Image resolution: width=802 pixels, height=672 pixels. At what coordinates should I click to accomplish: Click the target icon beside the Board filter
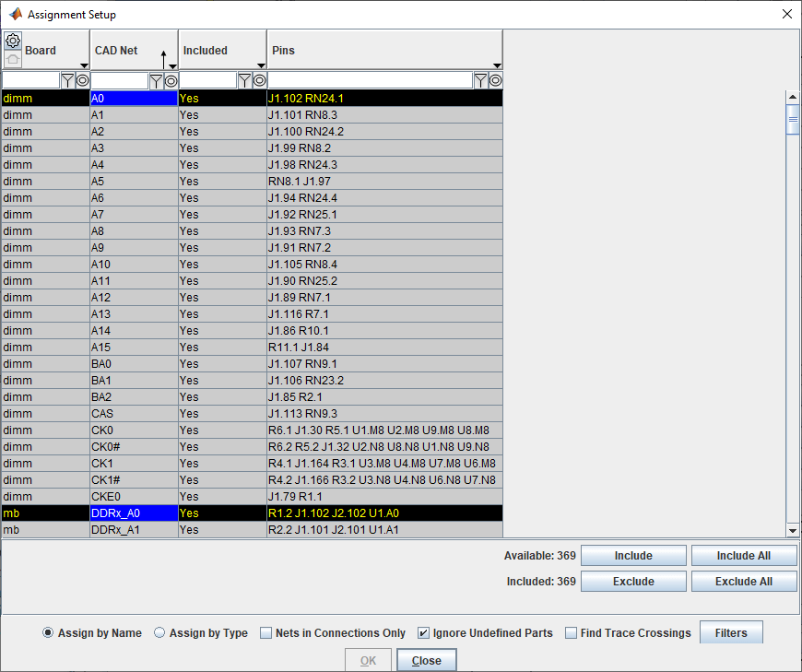[82, 80]
